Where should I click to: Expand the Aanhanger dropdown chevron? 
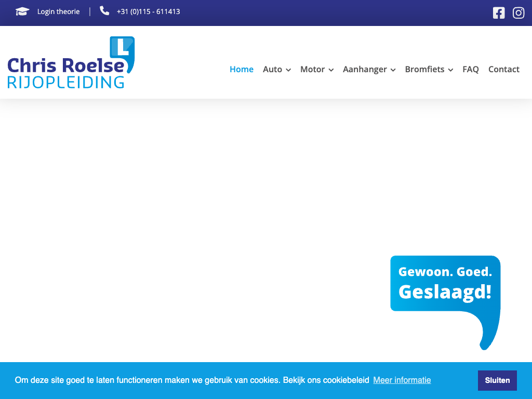click(x=393, y=70)
